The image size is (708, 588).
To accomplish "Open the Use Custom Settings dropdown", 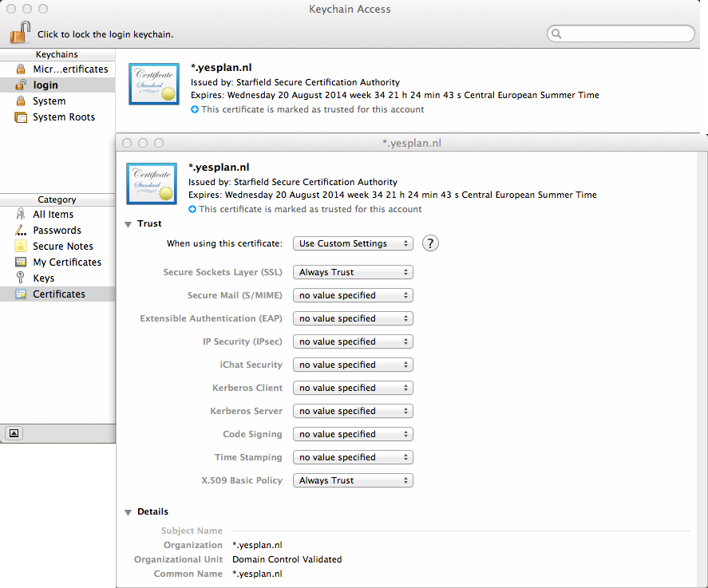I will (353, 243).
